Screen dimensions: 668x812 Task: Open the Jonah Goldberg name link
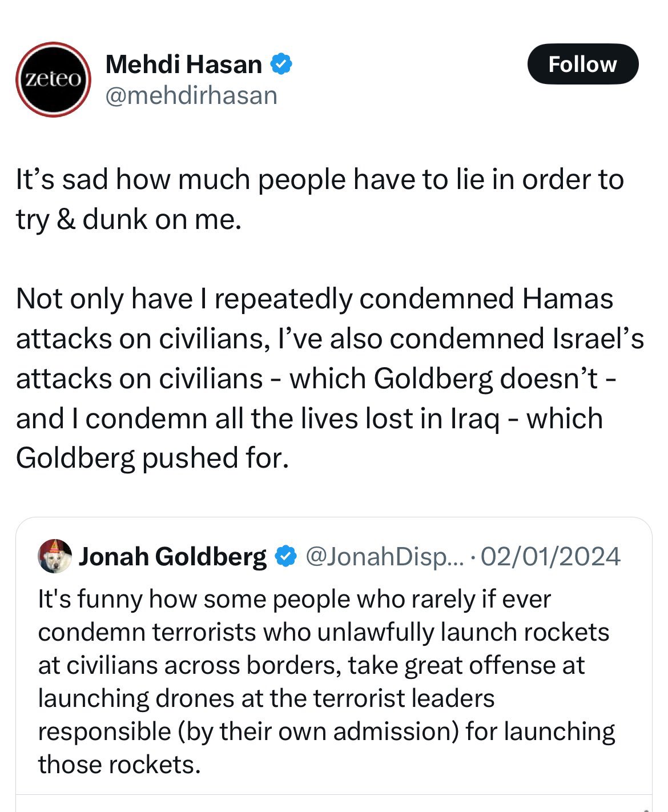coord(172,556)
